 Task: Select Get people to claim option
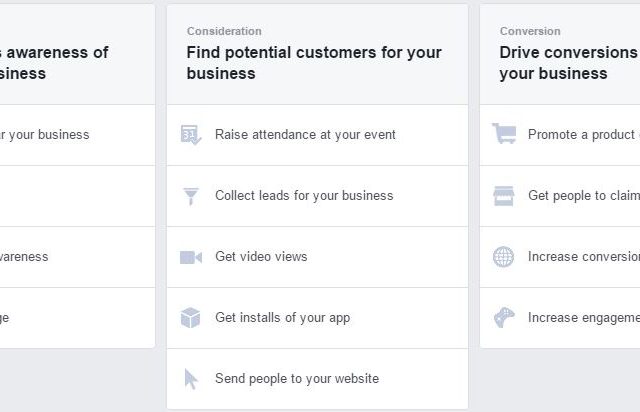point(560,196)
